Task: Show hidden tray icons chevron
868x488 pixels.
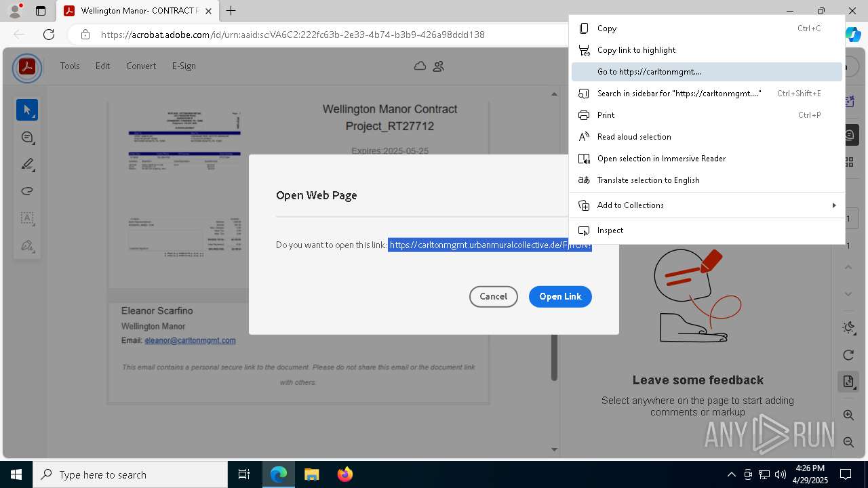Action: (731, 474)
